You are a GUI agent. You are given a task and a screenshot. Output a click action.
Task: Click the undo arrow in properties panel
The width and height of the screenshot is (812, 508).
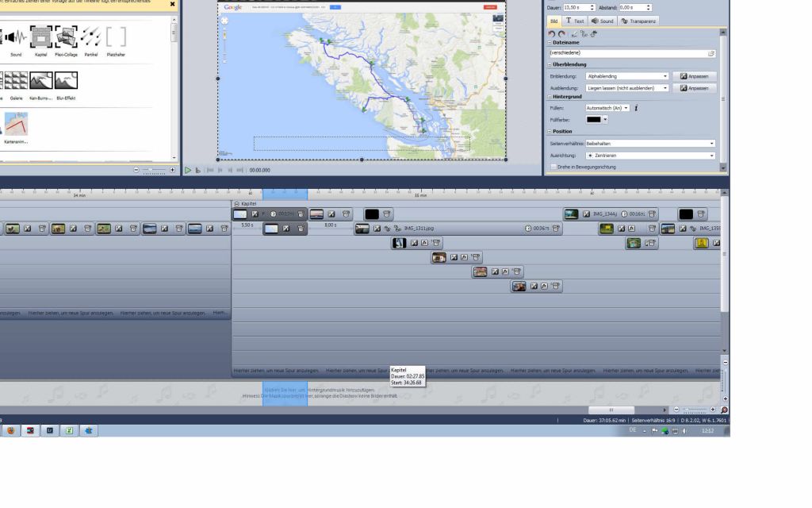click(x=552, y=34)
